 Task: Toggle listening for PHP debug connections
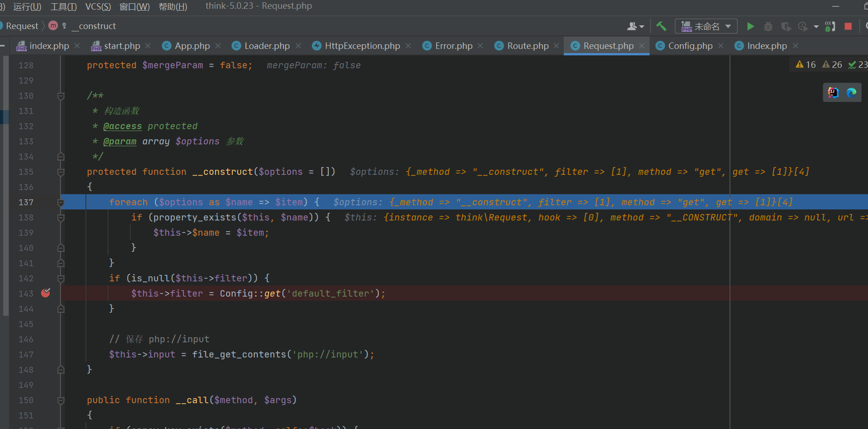coord(830,26)
